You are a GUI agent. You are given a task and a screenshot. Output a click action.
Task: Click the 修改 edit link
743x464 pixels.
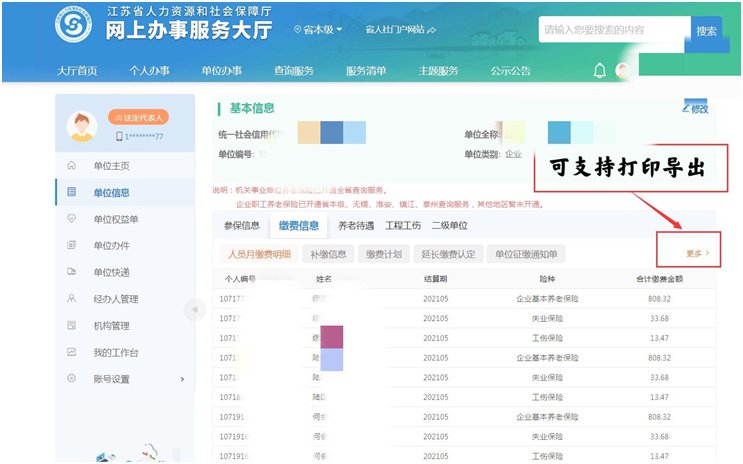click(694, 108)
